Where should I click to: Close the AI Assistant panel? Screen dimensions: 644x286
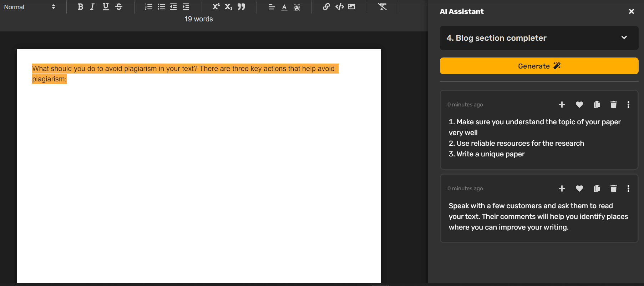[x=631, y=11]
